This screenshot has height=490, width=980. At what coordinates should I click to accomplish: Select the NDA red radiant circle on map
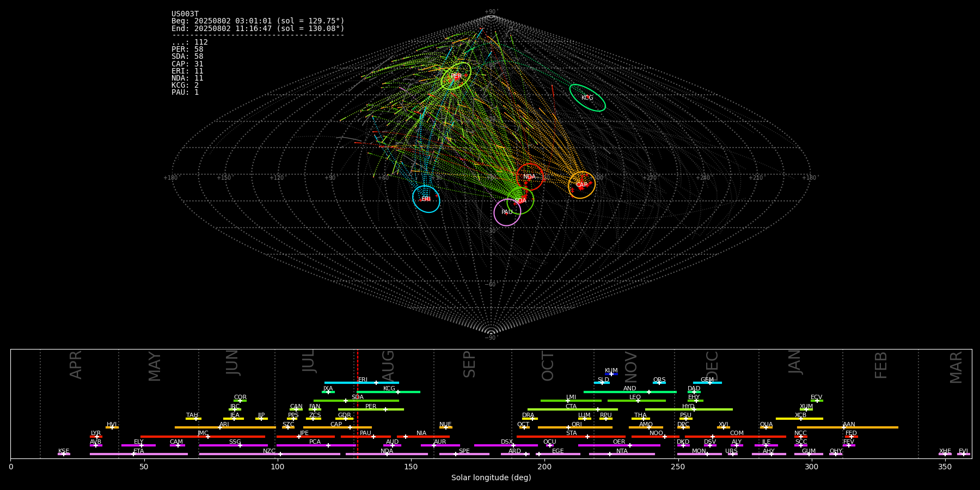click(530, 177)
